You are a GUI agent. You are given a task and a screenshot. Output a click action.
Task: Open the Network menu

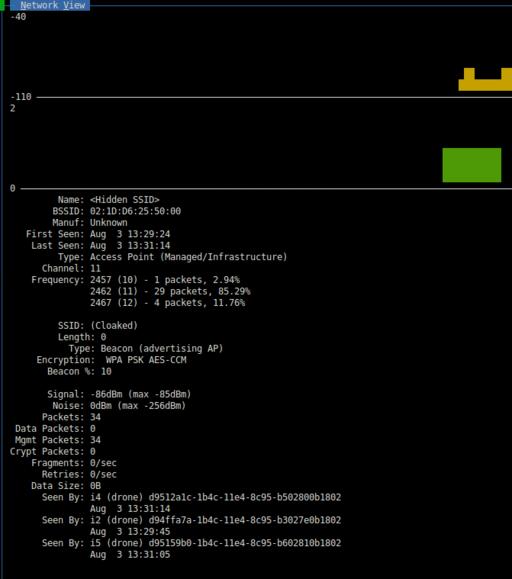point(37,5)
